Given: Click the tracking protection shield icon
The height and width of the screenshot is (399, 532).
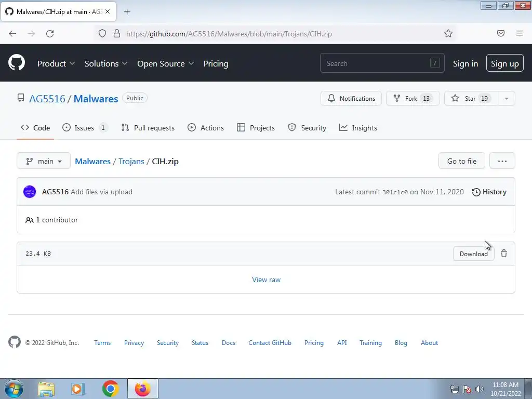Looking at the screenshot, I should (102, 33).
